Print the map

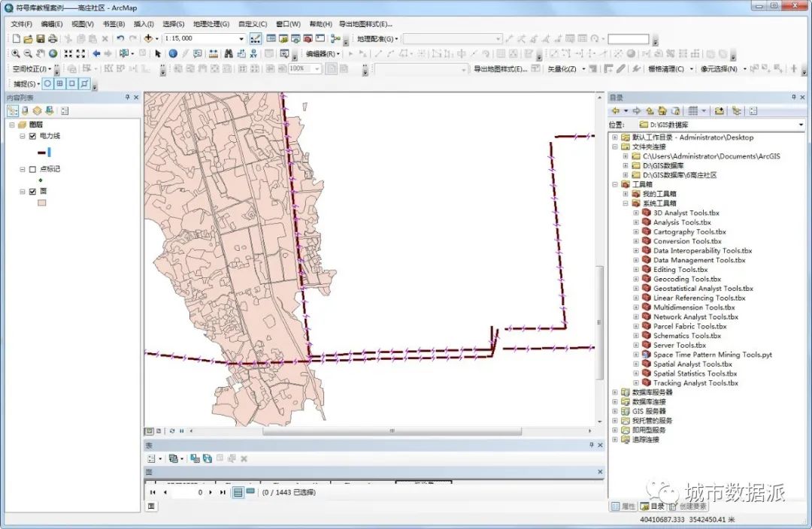tap(53, 38)
